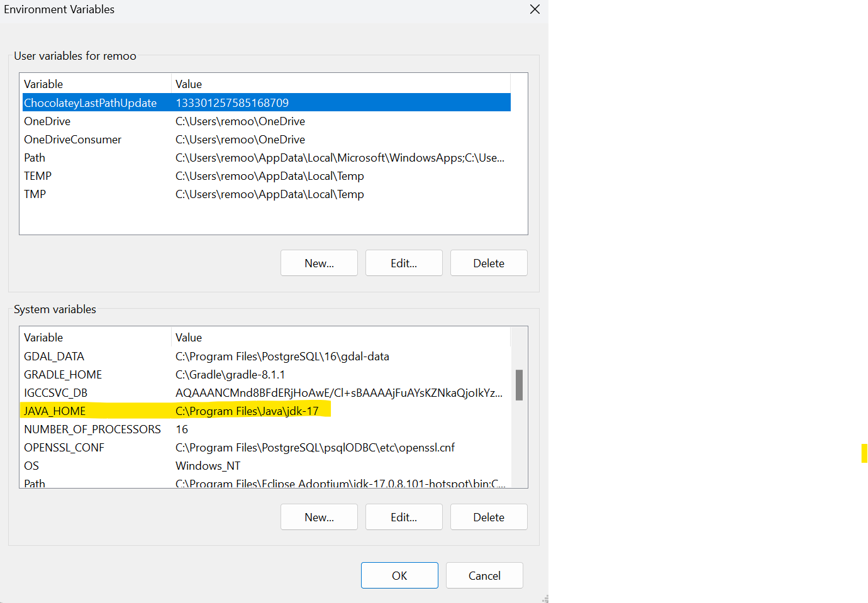Click the C:\Gradle\gradle-8.1.1 value

click(x=230, y=374)
